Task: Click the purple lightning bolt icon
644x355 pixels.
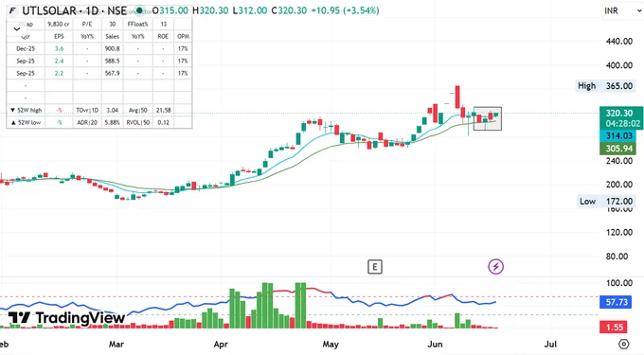Action: coord(495,266)
